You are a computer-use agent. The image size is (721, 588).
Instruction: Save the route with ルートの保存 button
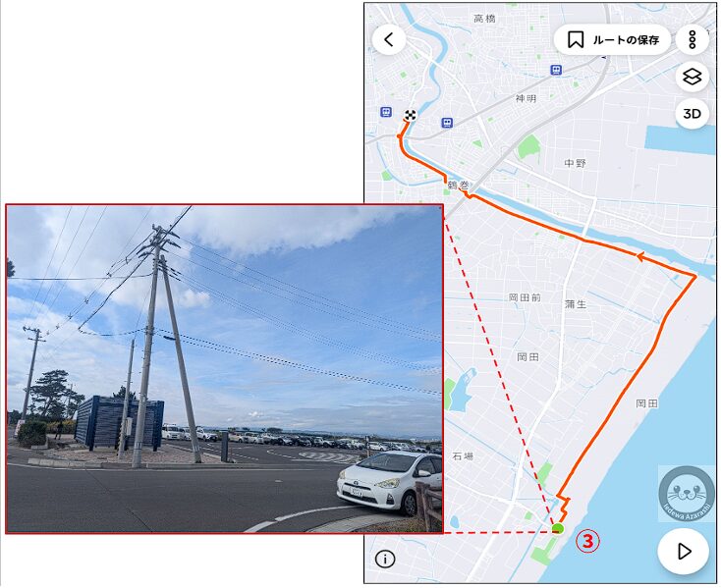[613, 40]
